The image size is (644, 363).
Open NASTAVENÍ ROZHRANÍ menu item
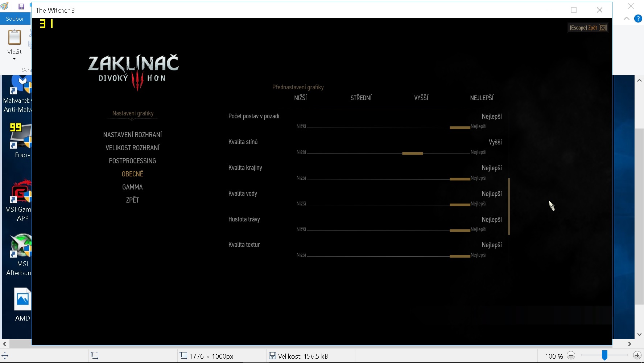coord(132,135)
